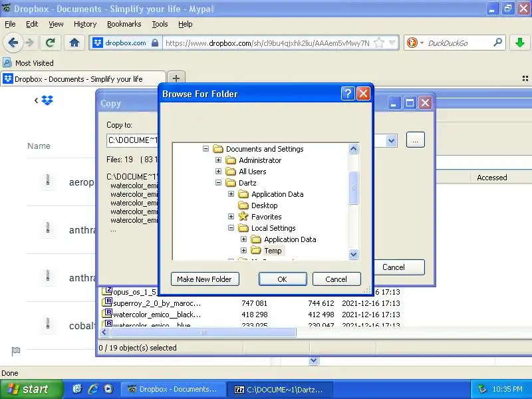Click Cancel in Browse For Folder dialog
The image size is (532, 399).
(336, 279)
